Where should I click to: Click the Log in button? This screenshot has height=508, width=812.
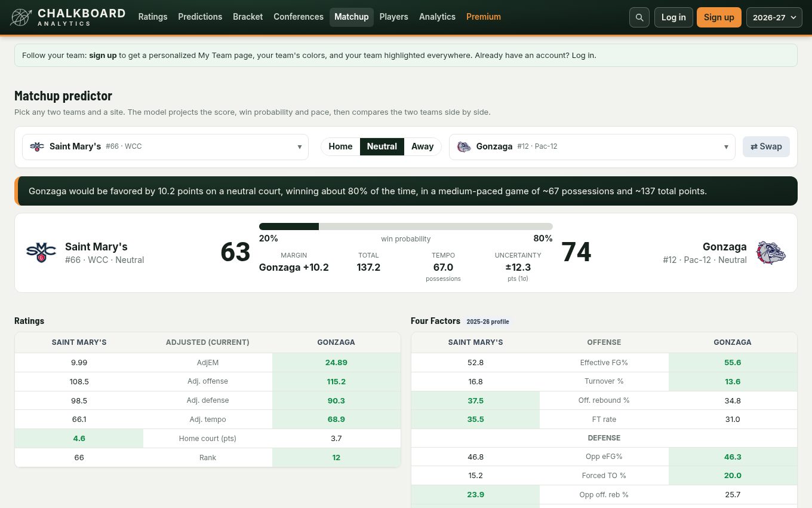tap(673, 17)
